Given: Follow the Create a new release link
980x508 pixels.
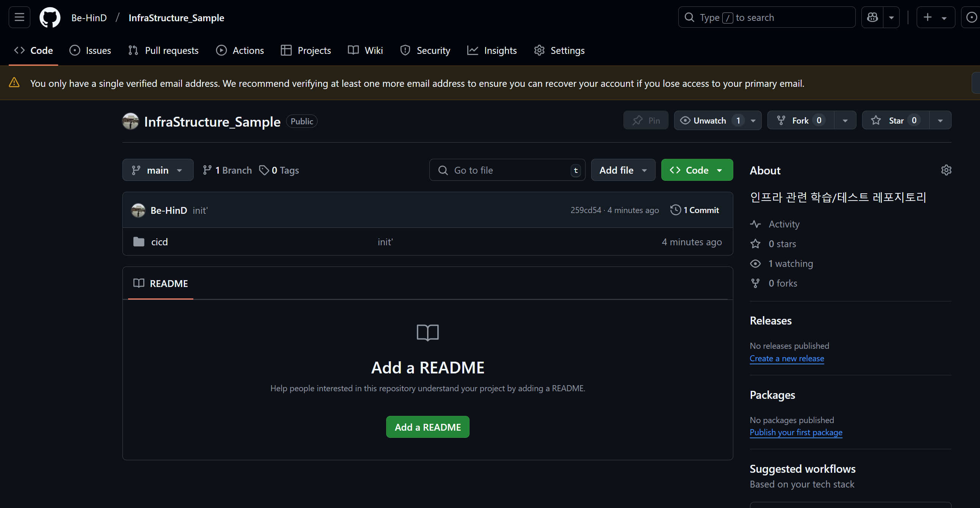Looking at the screenshot, I should click(x=786, y=359).
